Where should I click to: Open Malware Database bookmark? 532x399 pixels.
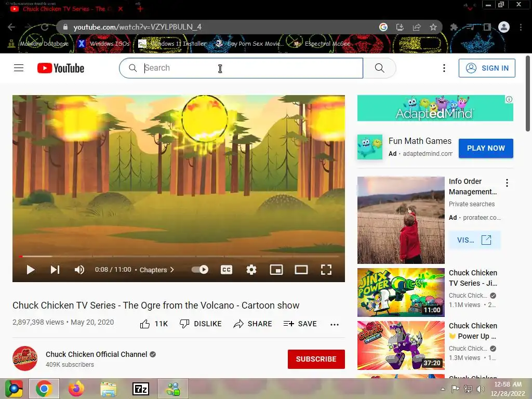[x=38, y=44]
